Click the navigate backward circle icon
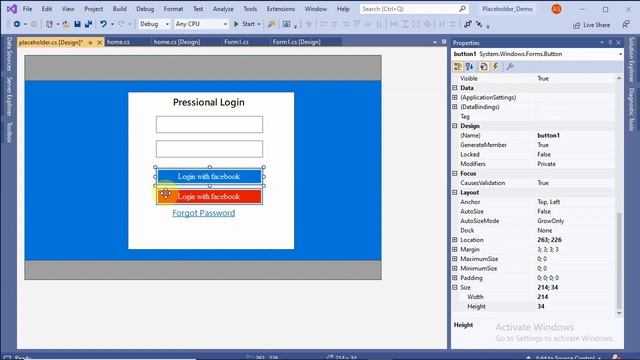The image size is (640, 360). [17, 24]
